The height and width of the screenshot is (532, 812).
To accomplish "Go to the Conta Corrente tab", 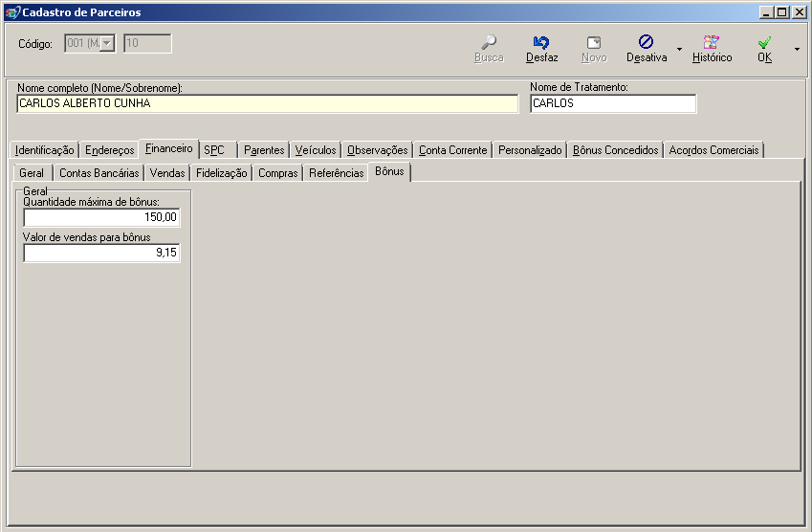I will click(x=453, y=150).
